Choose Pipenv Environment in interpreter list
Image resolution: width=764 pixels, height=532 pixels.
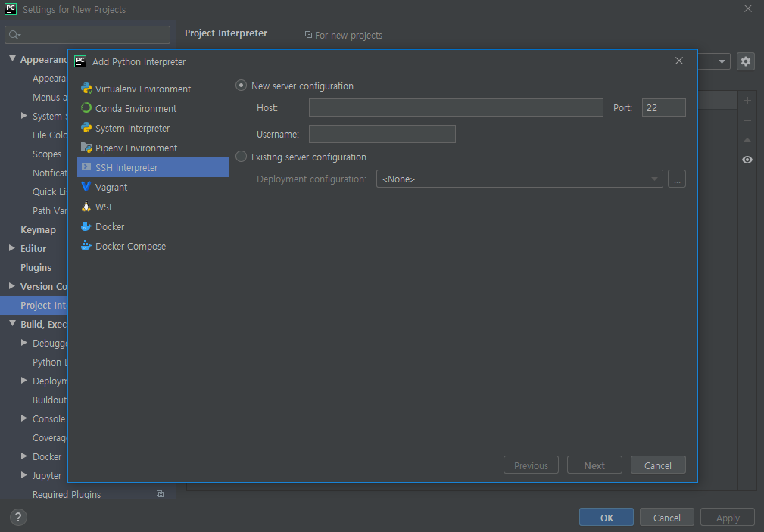click(x=153, y=148)
